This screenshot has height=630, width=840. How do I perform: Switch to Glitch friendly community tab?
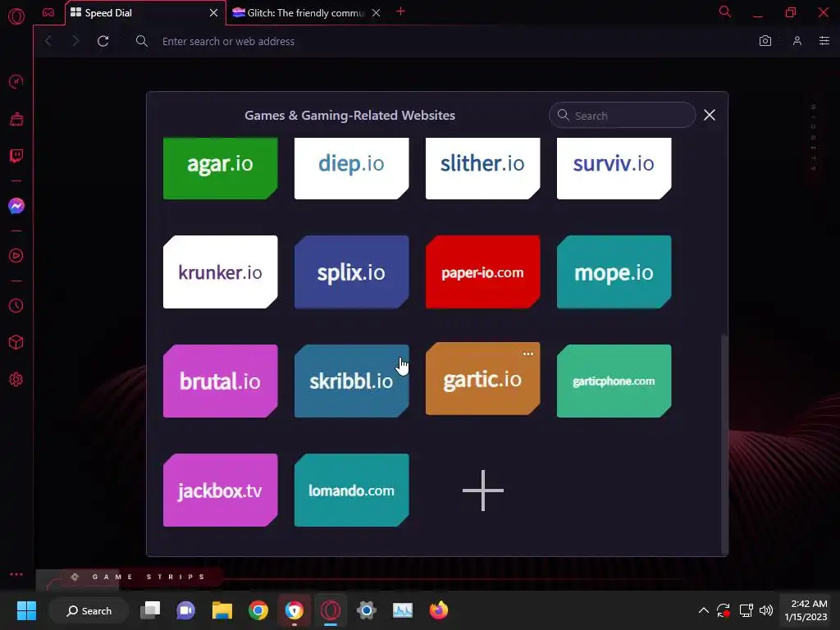coord(307,13)
